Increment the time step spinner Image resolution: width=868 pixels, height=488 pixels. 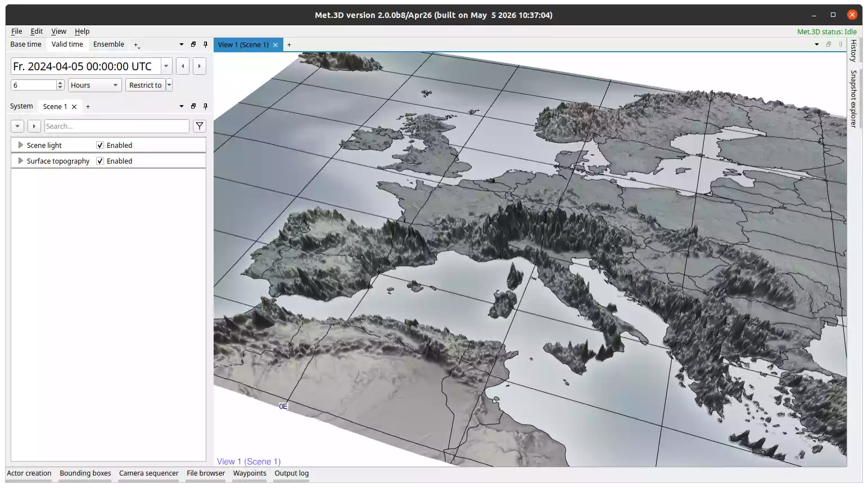tap(60, 83)
